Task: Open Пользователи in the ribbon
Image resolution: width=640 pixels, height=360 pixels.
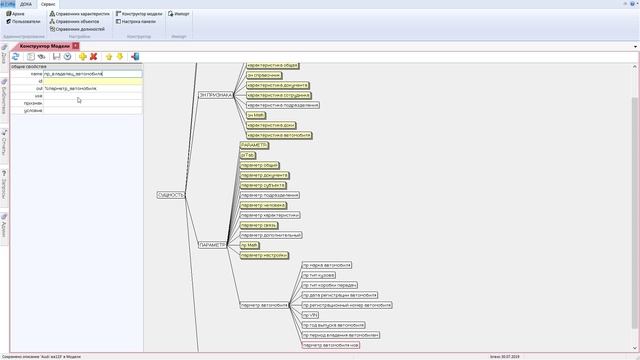Action: 23,21
